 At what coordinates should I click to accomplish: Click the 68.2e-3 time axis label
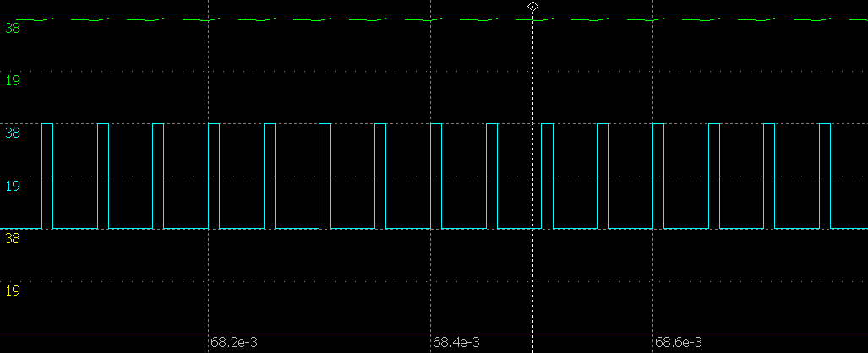pyautogui.click(x=234, y=343)
